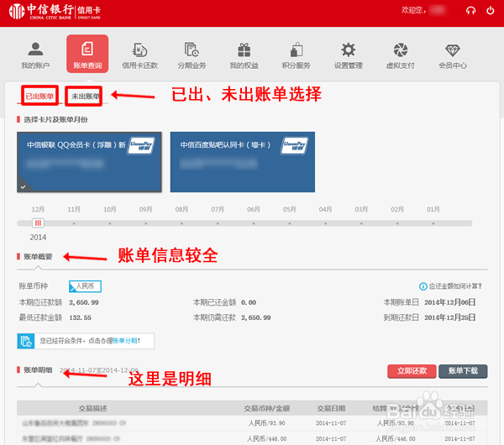
Task: Open 分期业务 installment services icon
Action: [192, 55]
